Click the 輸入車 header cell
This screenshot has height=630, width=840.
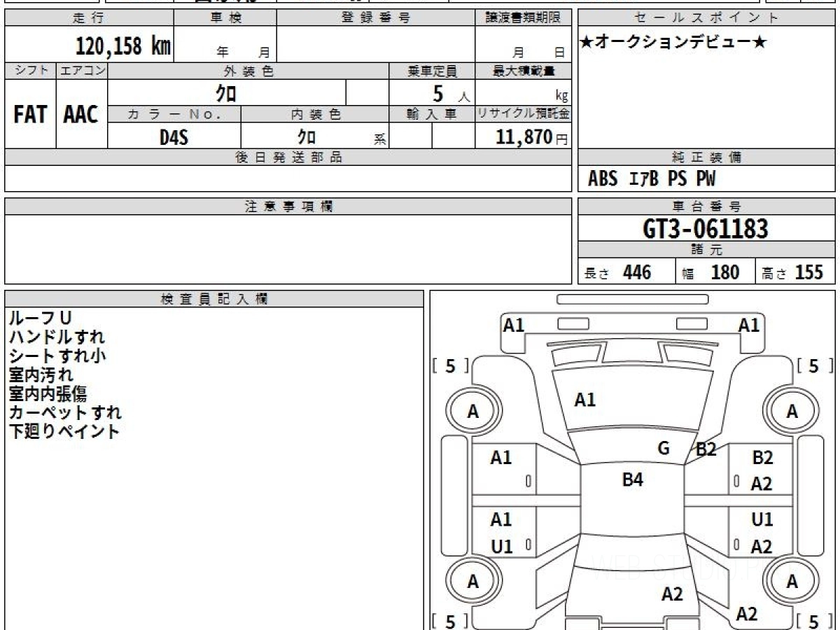pyautogui.click(x=432, y=115)
